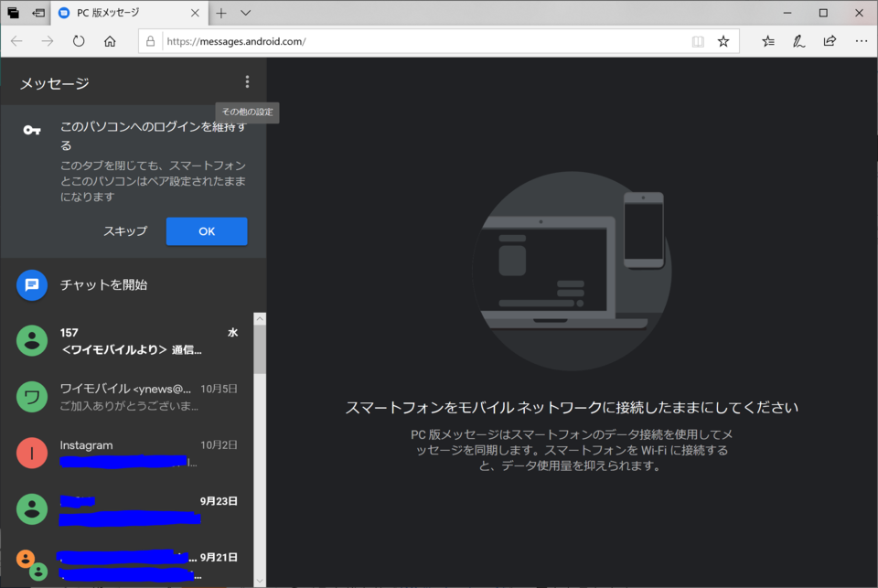Go back in the browser
Viewport: 878px width, 588px height.
(x=16, y=41)
